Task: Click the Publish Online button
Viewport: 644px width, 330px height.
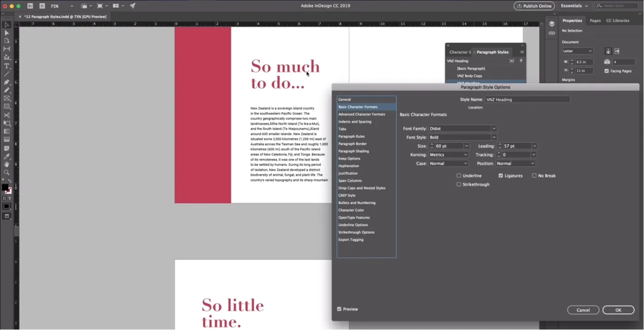Action: coord(534,6)
